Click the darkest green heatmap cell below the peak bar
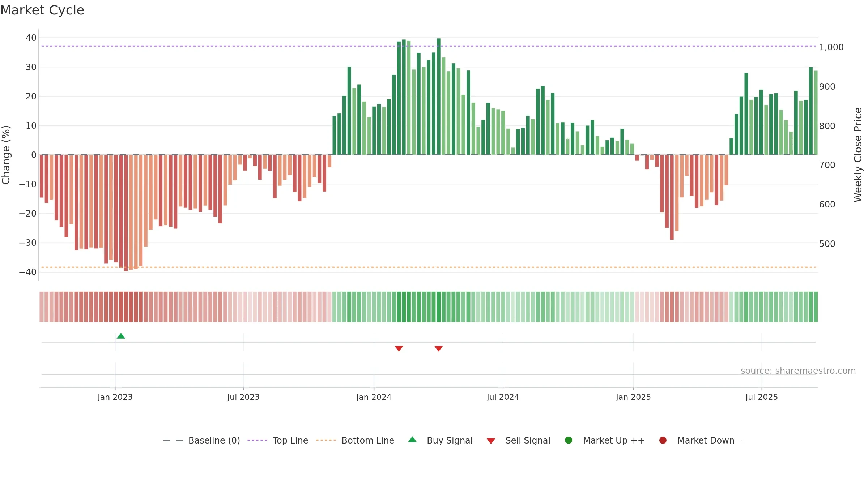This screenshot has width=868, height=488. coord(439,307)
